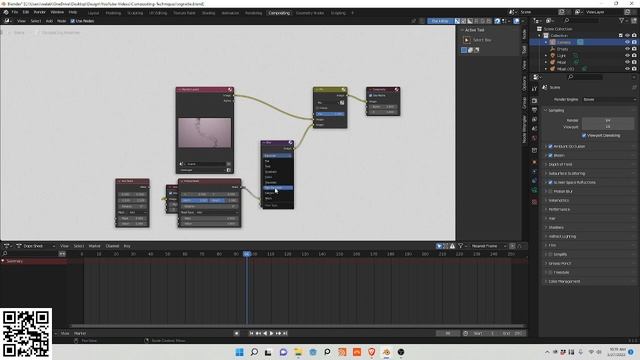Screen dimensions: 640x360
Task: Click the Backdrop button in the node editor header
Action: click(x=440, y=21)
